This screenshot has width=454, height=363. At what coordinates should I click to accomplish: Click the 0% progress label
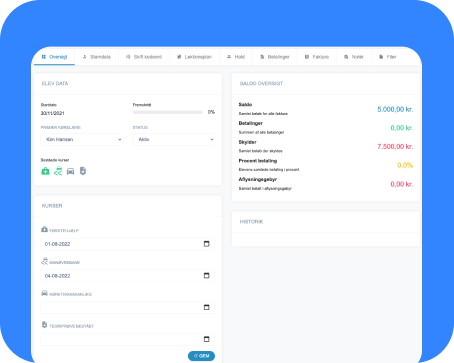[x=211, y=112]
